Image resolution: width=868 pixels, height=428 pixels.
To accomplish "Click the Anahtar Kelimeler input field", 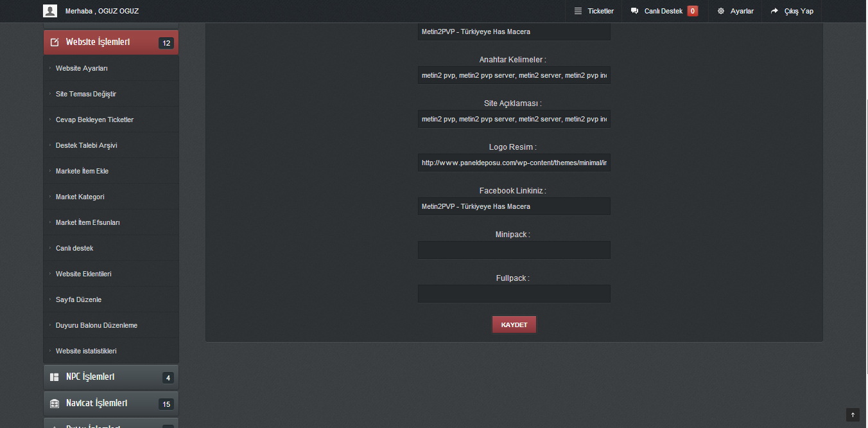I will point(514,75).
